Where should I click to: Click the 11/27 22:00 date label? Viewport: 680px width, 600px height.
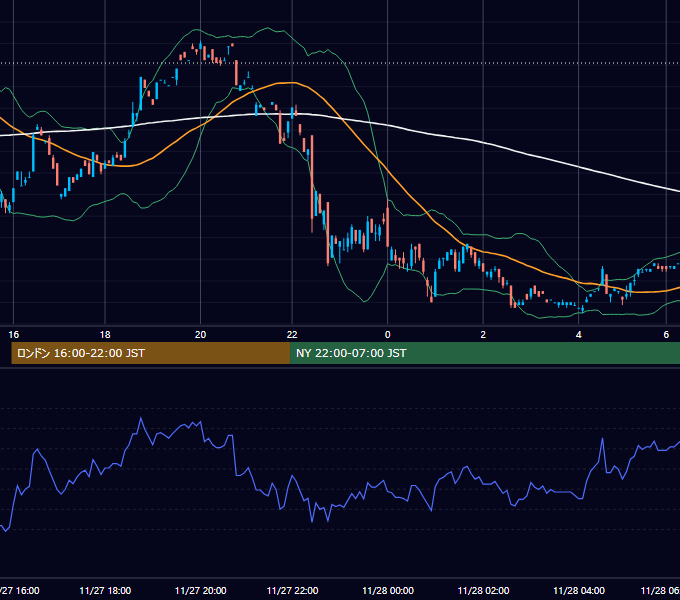click(292, 590)
